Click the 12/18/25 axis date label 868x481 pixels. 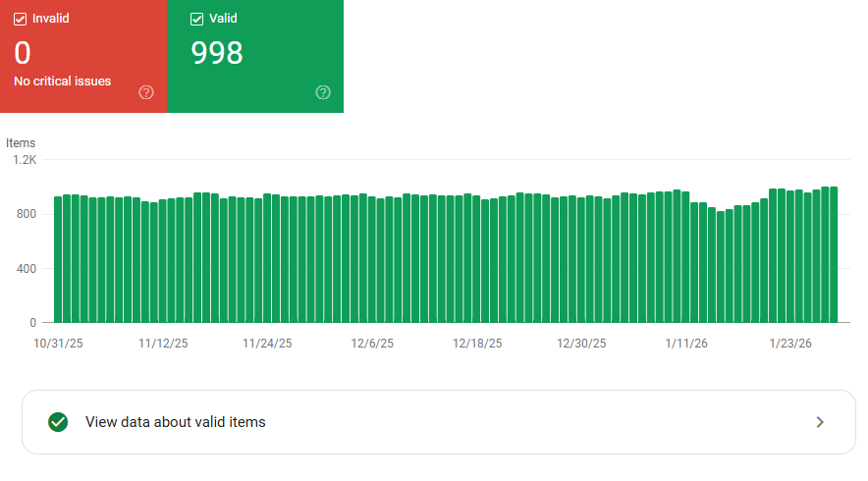point(477,344)
